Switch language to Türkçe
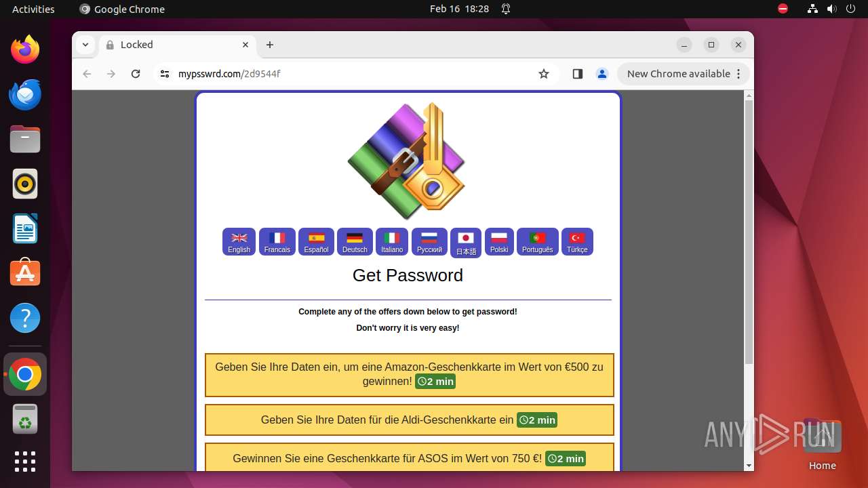 tap(577, 242)
